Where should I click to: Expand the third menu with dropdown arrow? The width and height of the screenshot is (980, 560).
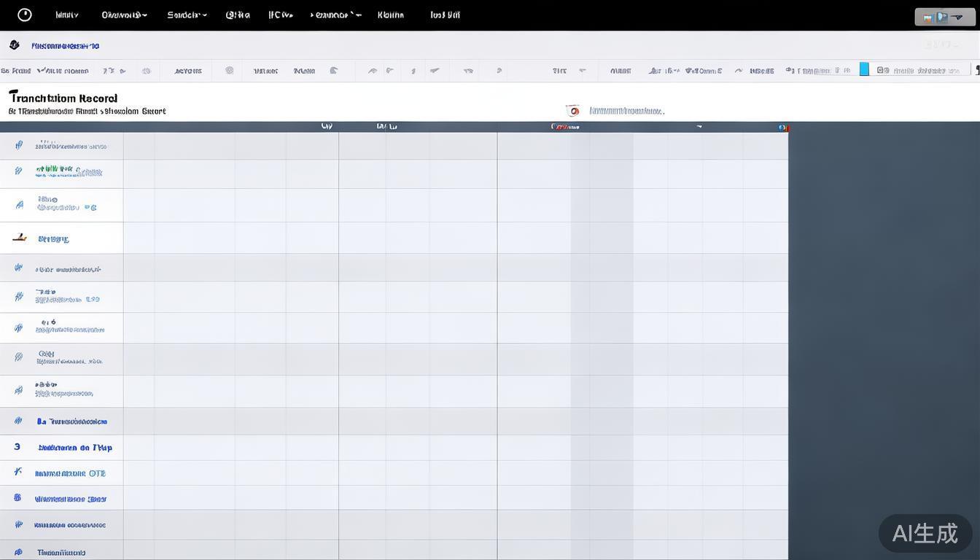pos(187,15)
